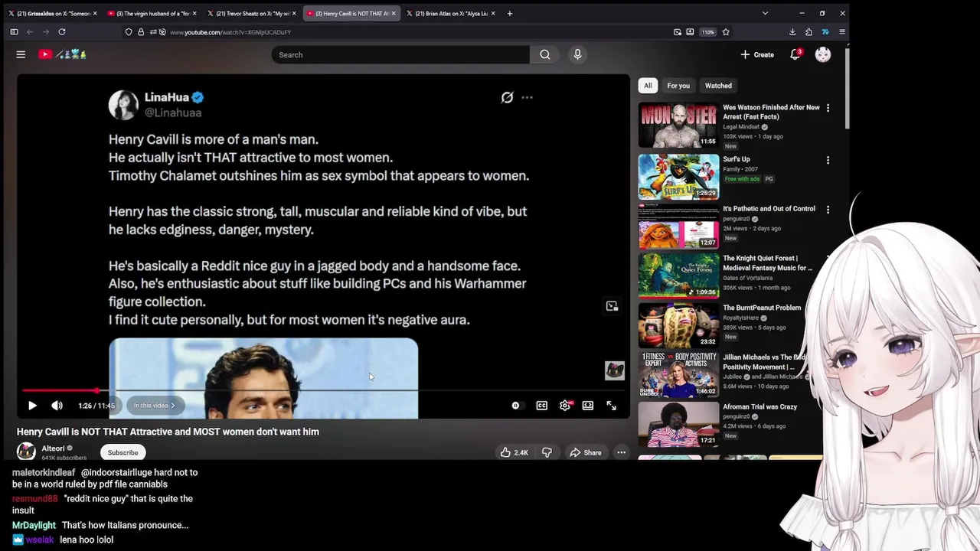Select the All filter chip
Image resolution: width=980 pixels, height=551 pixels.
point(648,86)
